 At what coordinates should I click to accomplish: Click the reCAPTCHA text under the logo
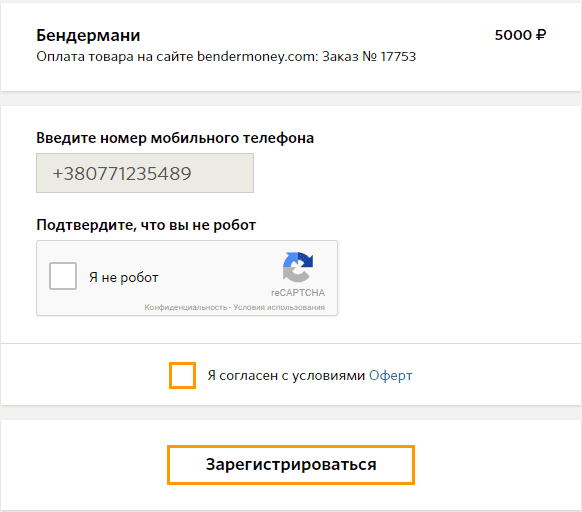[x=298, y=293]
